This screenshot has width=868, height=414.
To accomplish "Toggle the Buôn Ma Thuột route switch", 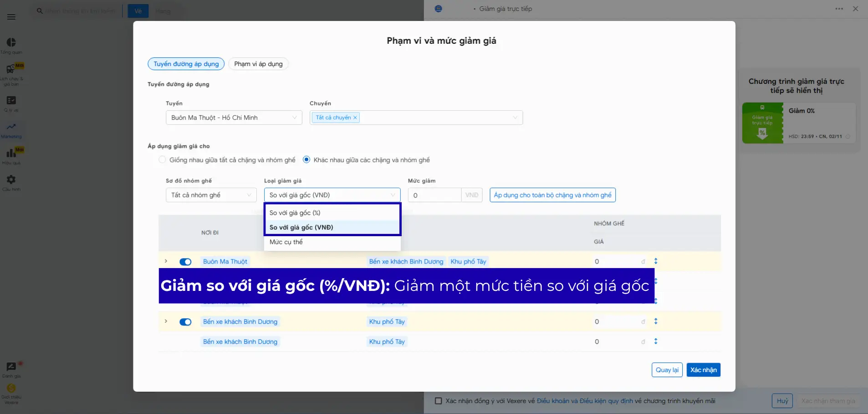I will [x=185, y=262].
